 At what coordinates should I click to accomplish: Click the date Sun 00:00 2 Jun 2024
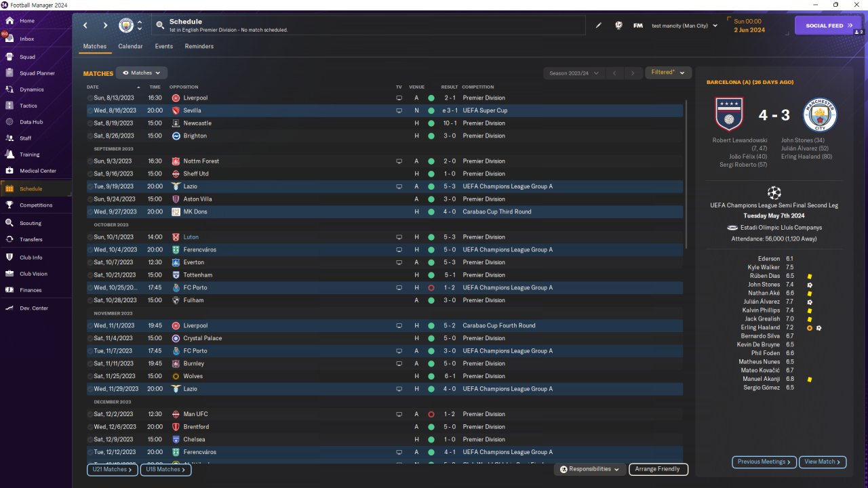[x=749, y=26]
